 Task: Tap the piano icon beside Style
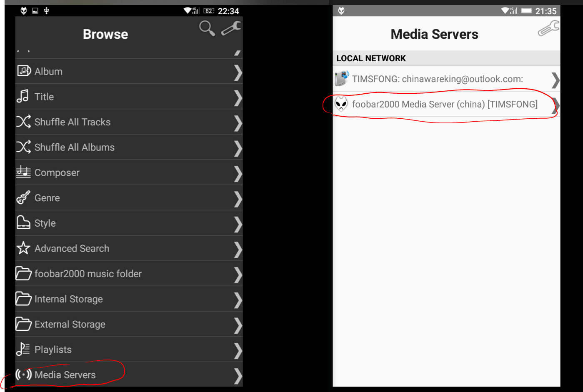[23, 222]
